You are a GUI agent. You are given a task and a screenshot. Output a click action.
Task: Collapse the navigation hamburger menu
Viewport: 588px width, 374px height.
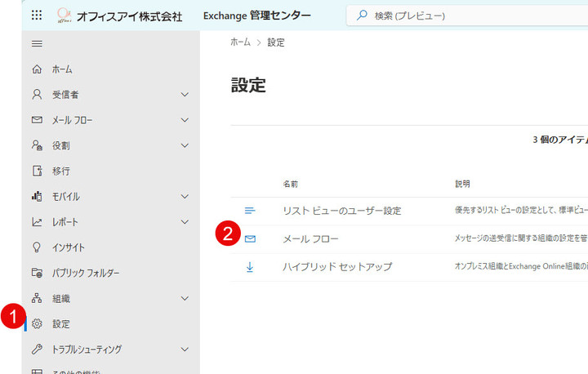click(x=37, y=44)
